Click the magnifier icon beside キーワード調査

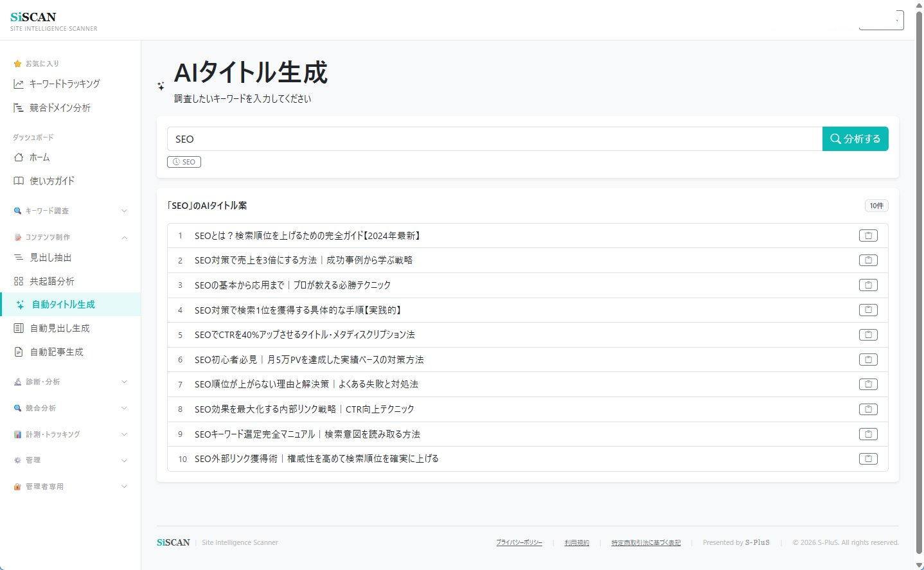click(x=17, y=211)
